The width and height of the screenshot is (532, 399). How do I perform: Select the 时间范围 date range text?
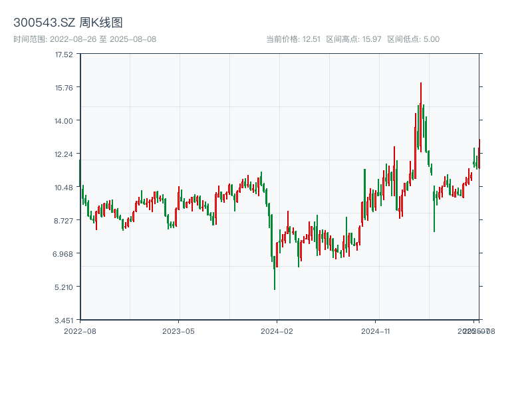[84, 39]
